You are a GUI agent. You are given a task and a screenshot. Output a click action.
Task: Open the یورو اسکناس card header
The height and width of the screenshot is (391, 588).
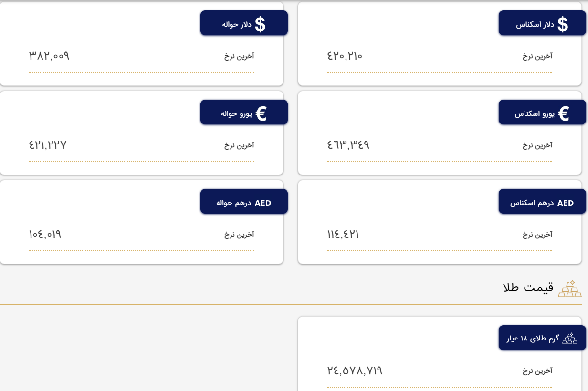(542, 112)
